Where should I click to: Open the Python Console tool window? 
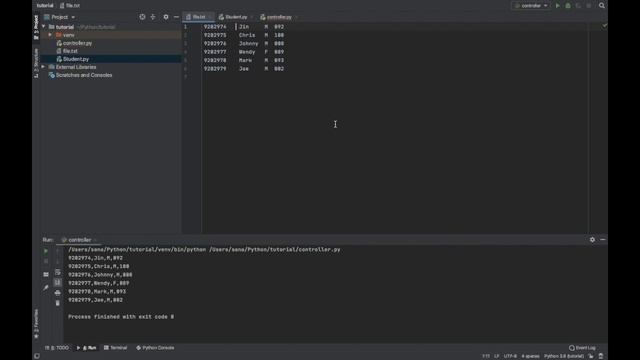tap(155, 348)
